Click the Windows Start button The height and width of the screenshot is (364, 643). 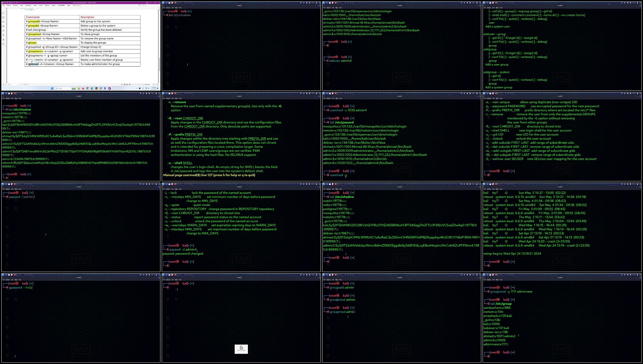(x=52, y=88)
